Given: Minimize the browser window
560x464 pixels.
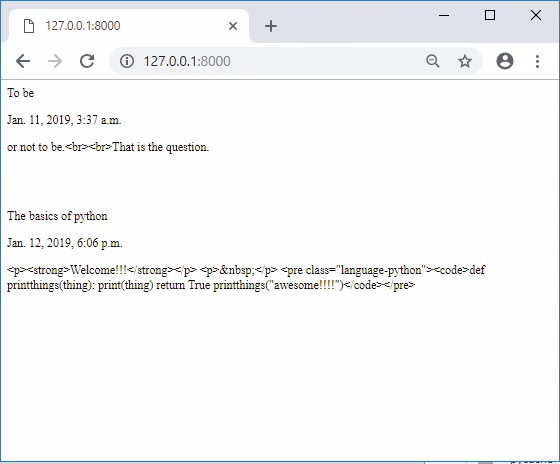Looking at the screenshot, I should [x=444, y=15].
